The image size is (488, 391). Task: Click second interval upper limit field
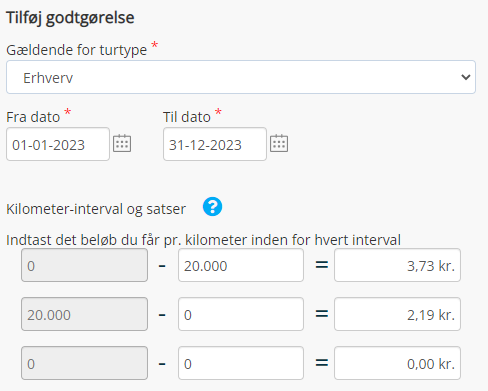(241, 314)
